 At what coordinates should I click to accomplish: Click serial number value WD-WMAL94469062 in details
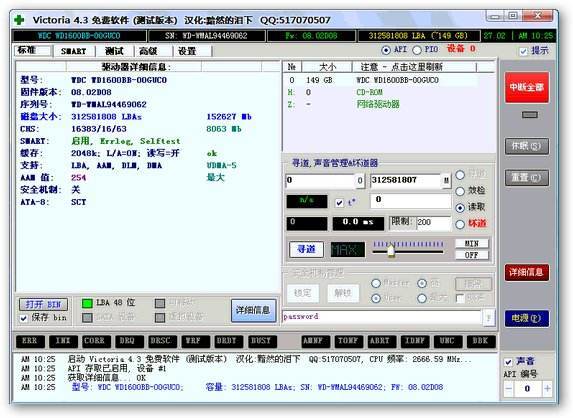click(x=109, y=104)
